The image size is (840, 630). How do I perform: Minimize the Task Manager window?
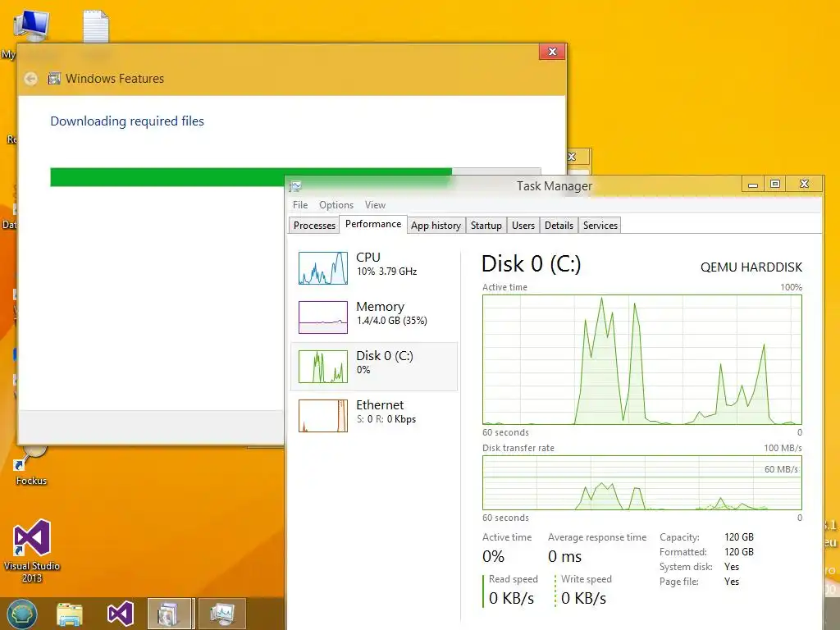click(x=753, y=185)
